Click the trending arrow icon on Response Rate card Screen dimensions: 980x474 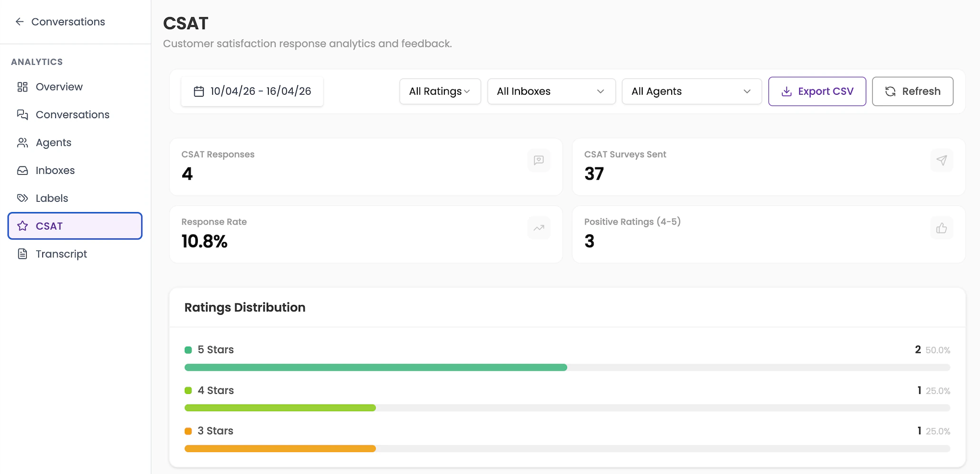539,228
